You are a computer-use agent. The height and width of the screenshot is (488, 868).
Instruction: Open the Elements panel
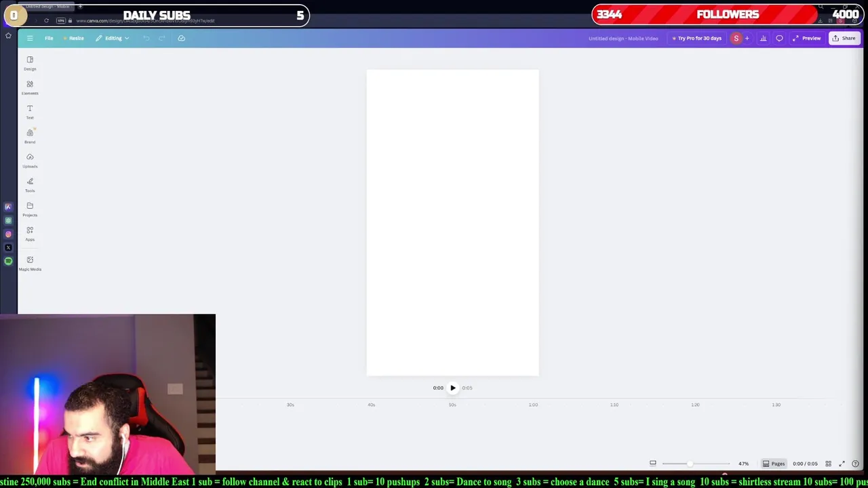click(30, 87)
